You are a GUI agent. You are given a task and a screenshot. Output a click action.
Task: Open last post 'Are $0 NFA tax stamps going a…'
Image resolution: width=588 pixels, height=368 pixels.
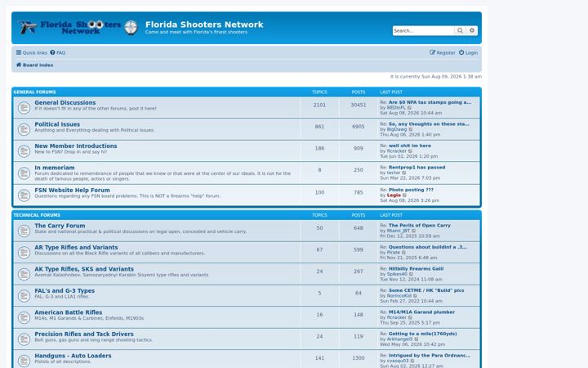(430, 102)
